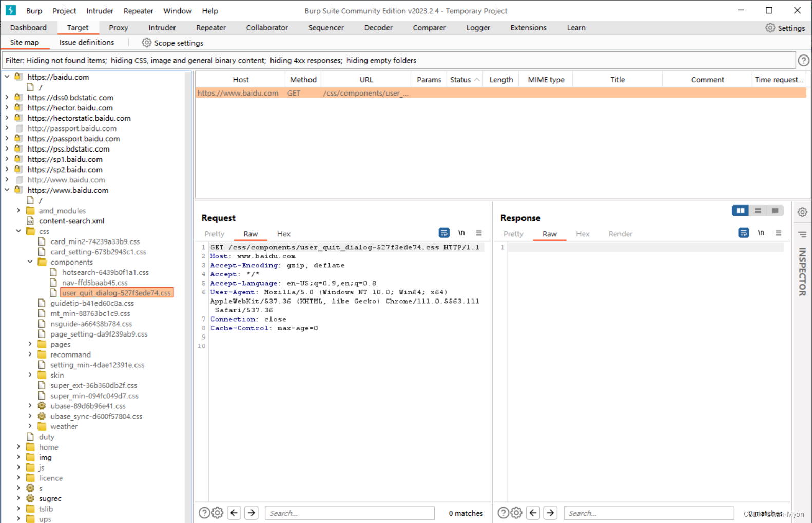Go to next Request search match
This screenshot has width=812, height=523.
[x=252, y=513]
